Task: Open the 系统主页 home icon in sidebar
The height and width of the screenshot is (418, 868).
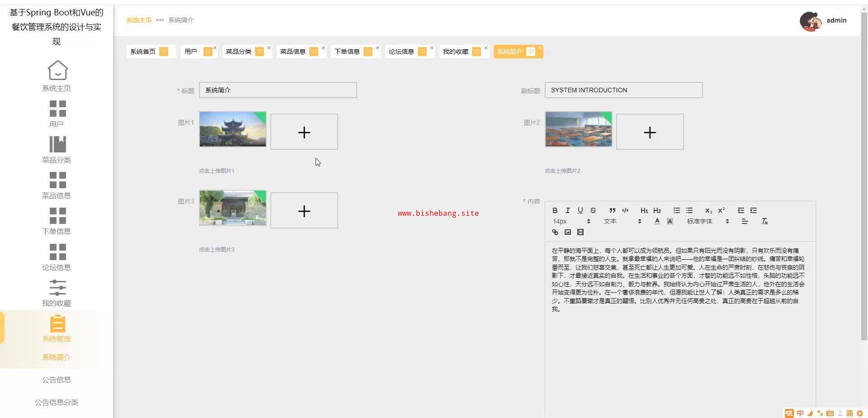Action: pos(57,71)
